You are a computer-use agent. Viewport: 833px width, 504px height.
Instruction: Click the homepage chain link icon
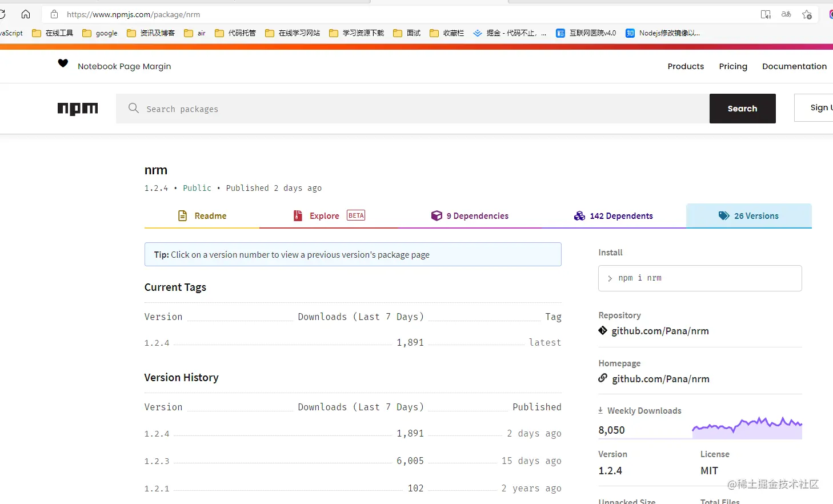coord(603,378)
